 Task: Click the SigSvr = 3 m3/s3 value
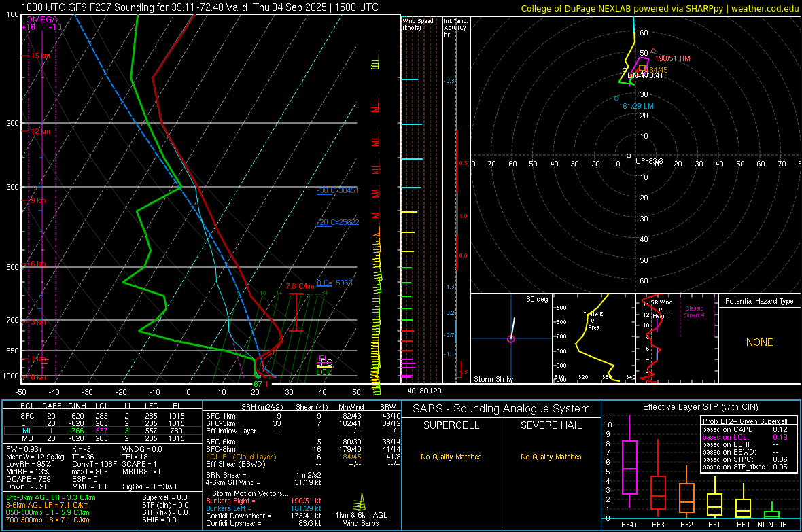point(150,487)
